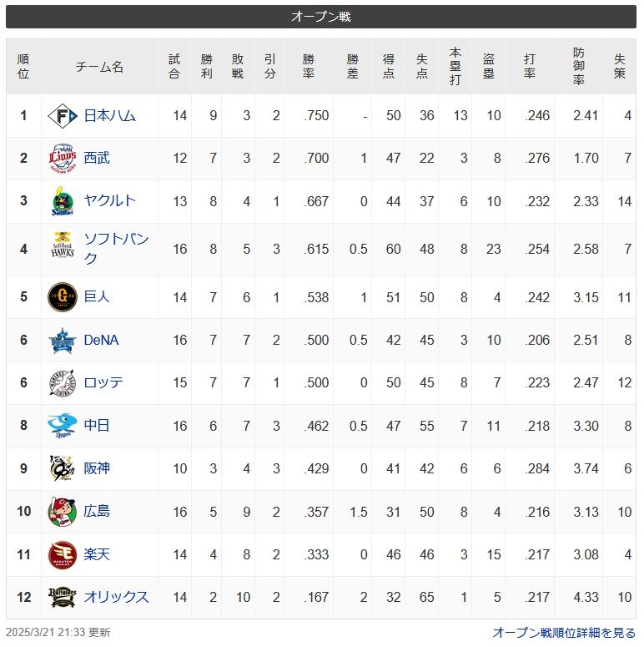Open the 日本ハム team link
Screen dimensions: 644x647
[x=109, y=115]
